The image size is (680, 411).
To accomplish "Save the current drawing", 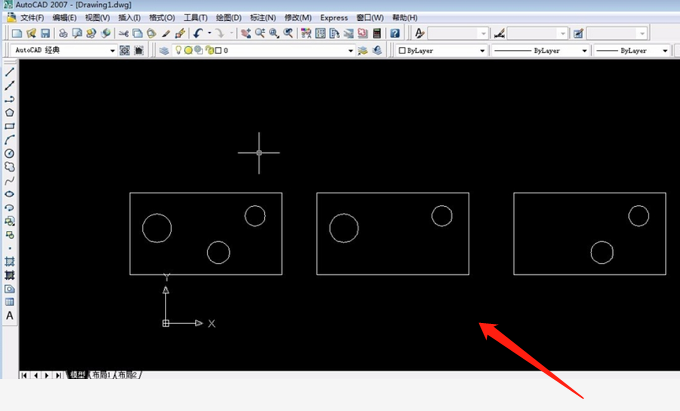I will [45, 33].
